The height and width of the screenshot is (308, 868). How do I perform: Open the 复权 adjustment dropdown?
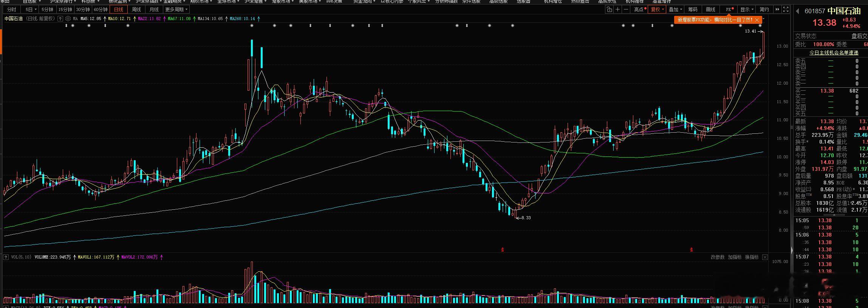[x=657, y=9]
